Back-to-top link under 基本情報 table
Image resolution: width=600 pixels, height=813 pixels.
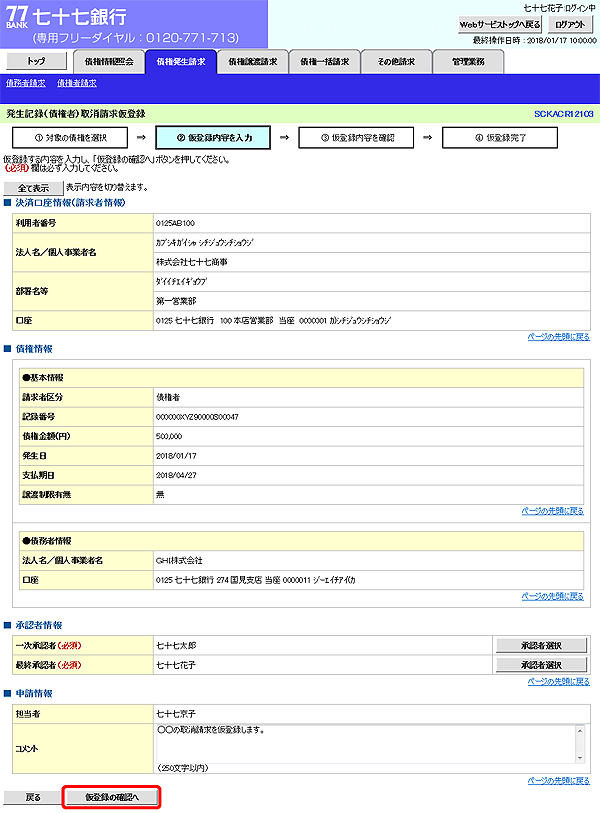coord(552,511)
